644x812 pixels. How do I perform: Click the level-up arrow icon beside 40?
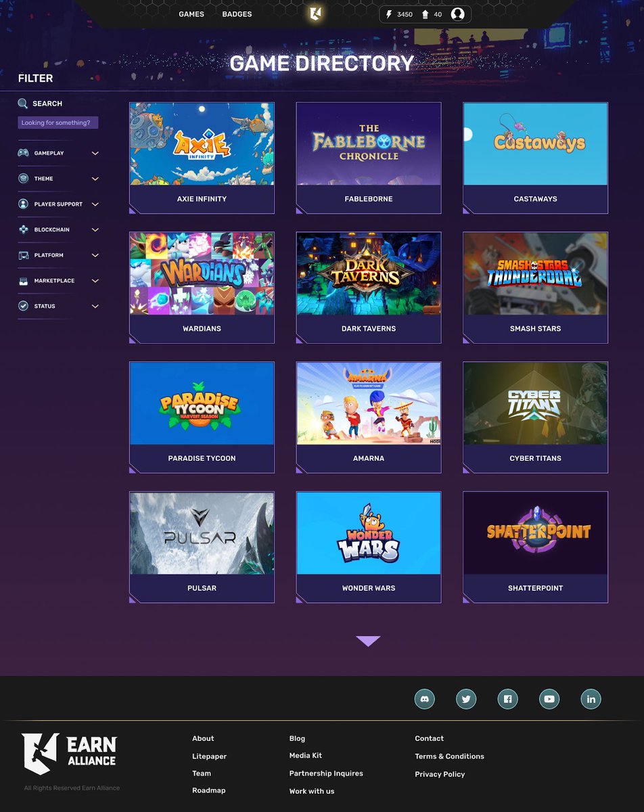pos(425,14)
